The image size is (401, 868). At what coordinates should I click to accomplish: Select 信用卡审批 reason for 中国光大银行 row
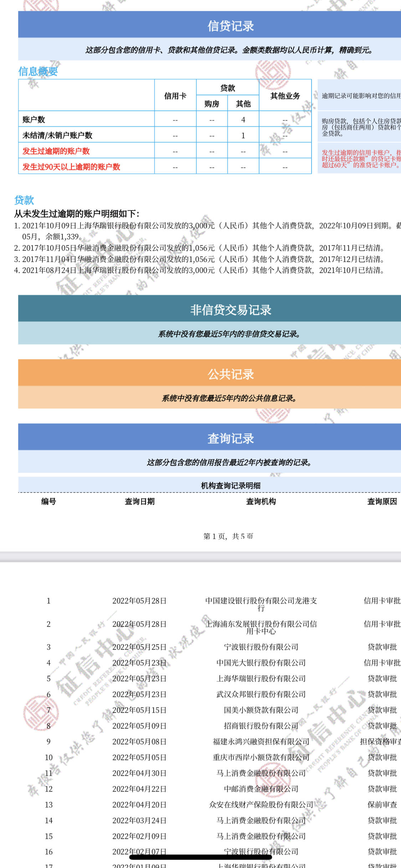click(x=382, y=663)
